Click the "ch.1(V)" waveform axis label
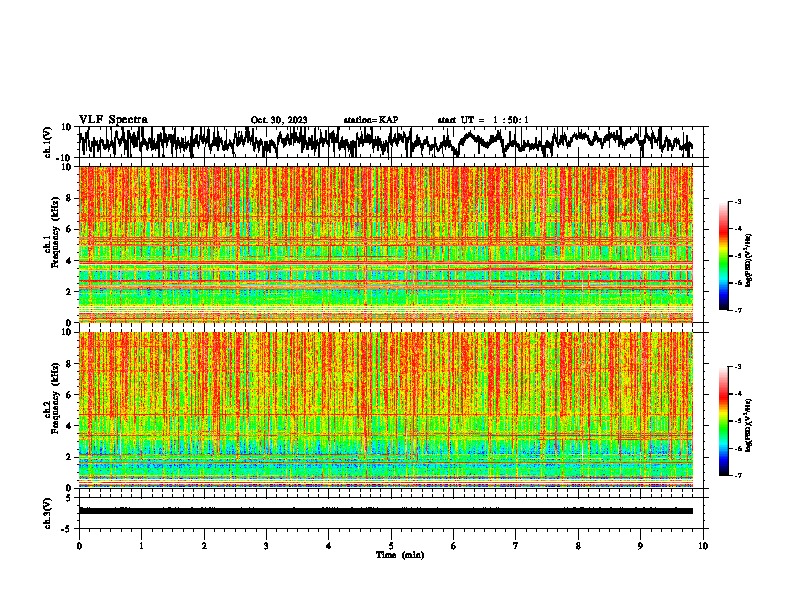The width and height of the screenshot is (792, 612). tap(49, 142)
